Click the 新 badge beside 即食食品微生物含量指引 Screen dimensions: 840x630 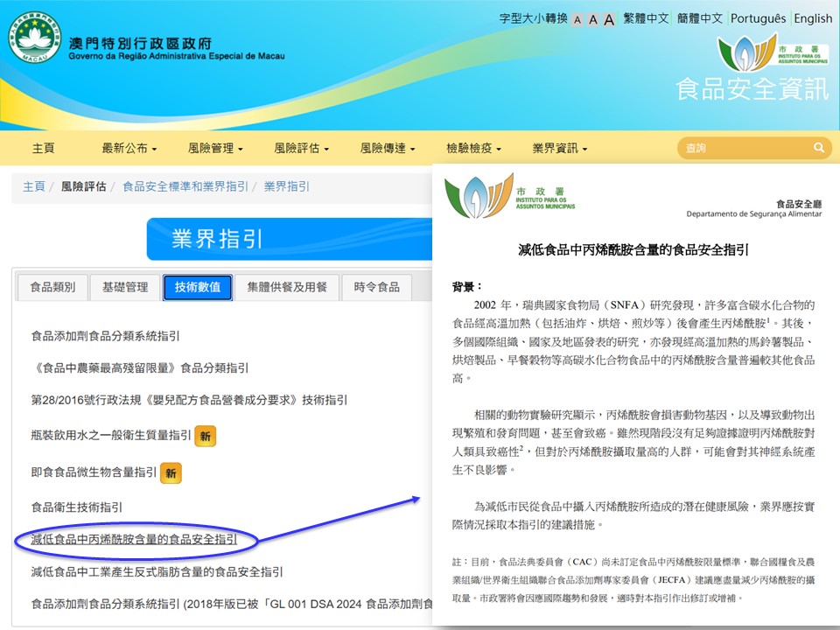[171, 472]
